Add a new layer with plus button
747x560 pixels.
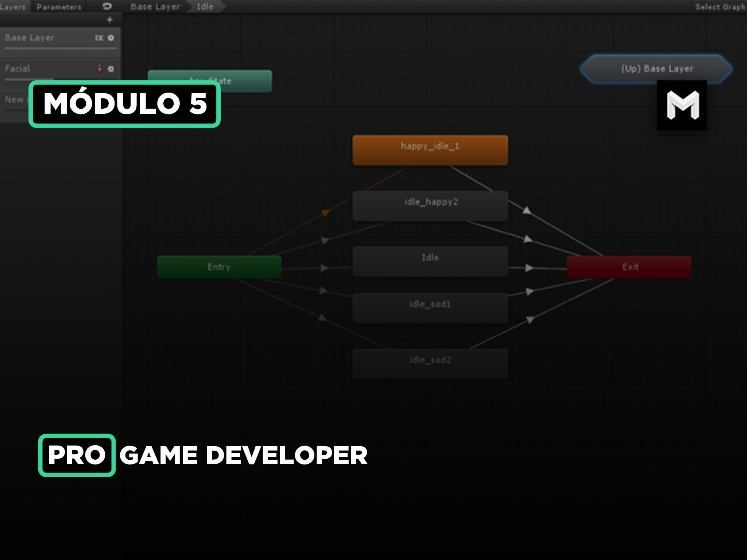[109, 20]
